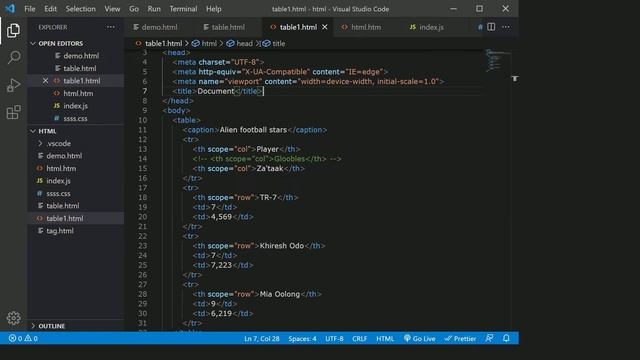The width and height of the screenshot is (640, 360).
Task: Open the notifications bell
Action: [x=506, y=338]
